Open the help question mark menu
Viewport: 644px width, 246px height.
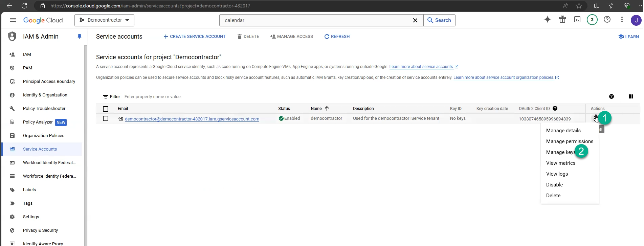point(607,20)
